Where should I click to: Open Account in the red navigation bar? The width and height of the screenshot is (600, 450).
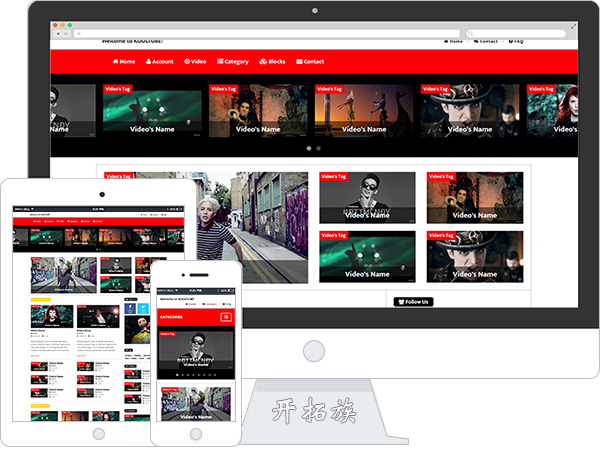coord(160,62)
